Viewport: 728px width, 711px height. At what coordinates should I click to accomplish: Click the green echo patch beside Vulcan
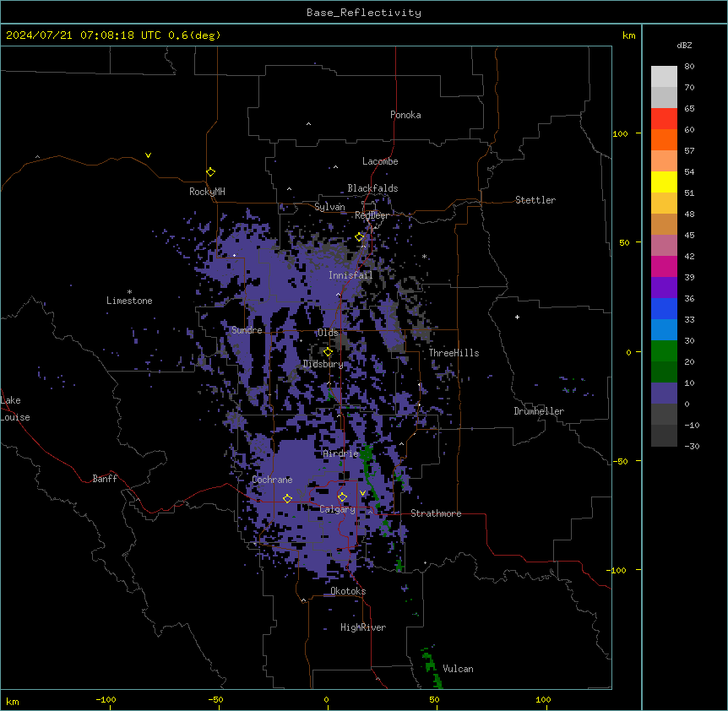coord(432,667)
